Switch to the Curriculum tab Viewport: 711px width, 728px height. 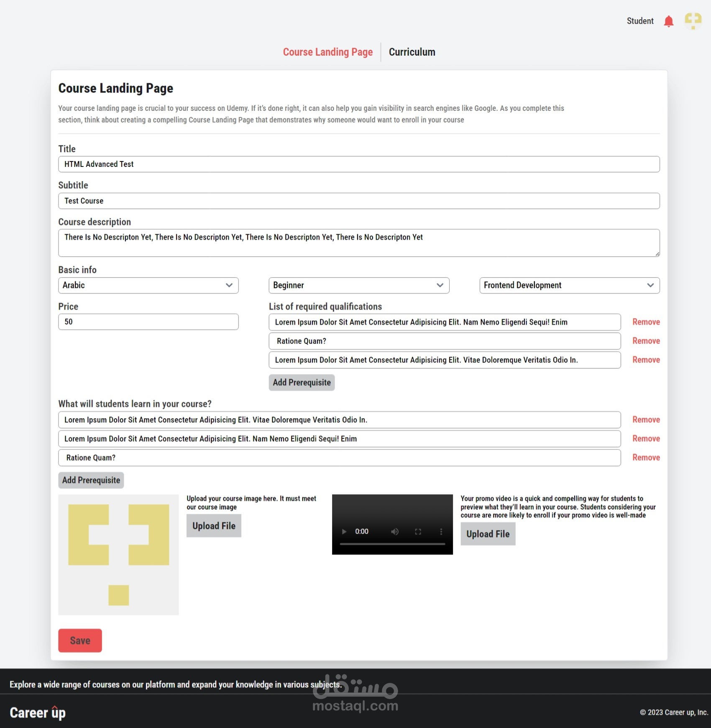point(412,52)
